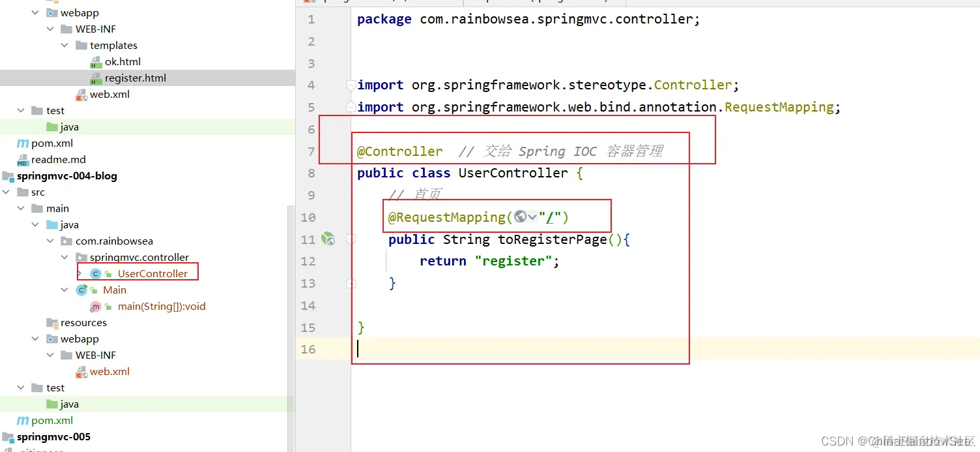
Task: Collapse the WEB-INF folder above templates
Action: point(51,29)
